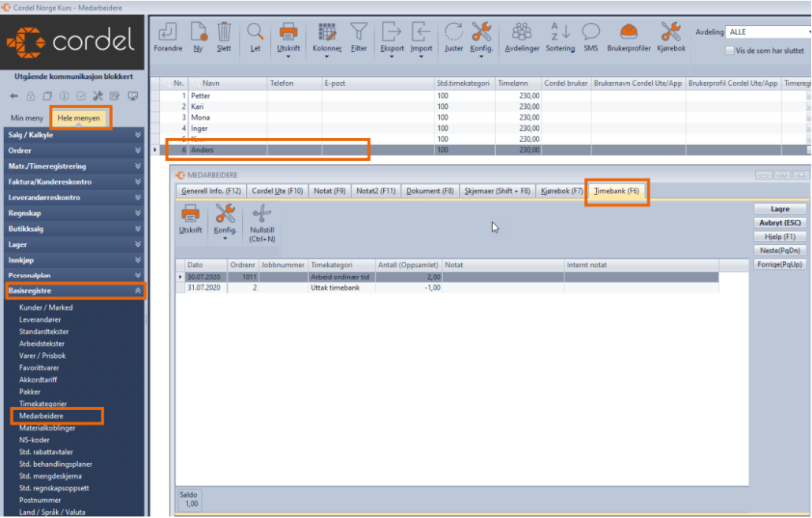Click the wrench and screwdriver sidebar icon

[x=98, y=96]
